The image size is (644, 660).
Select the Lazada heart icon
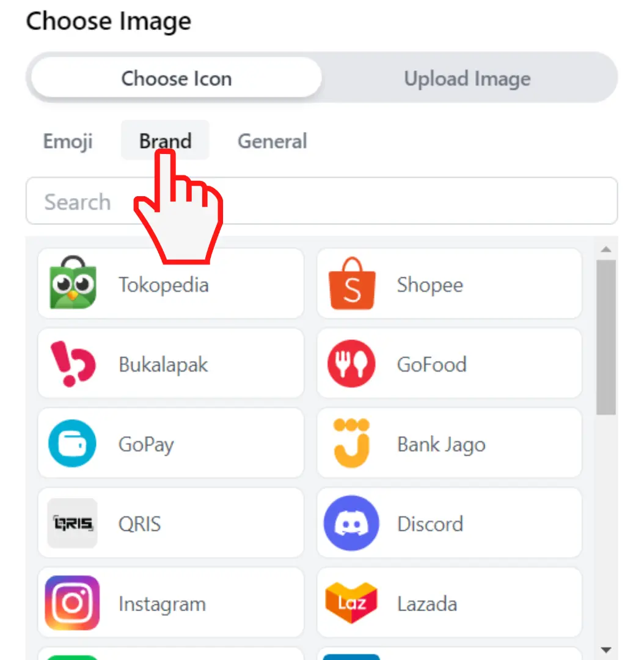click(x=351, y=603)
